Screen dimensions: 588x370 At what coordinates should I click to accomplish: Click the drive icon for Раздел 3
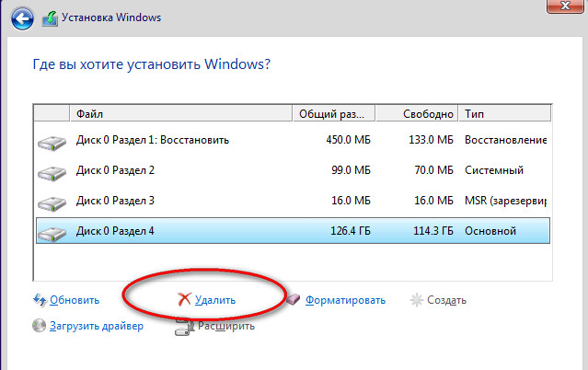(52, 203)
